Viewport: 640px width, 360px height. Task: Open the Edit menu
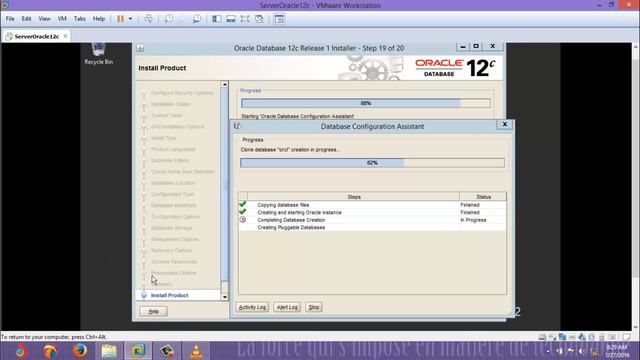[x=27, y=19]
